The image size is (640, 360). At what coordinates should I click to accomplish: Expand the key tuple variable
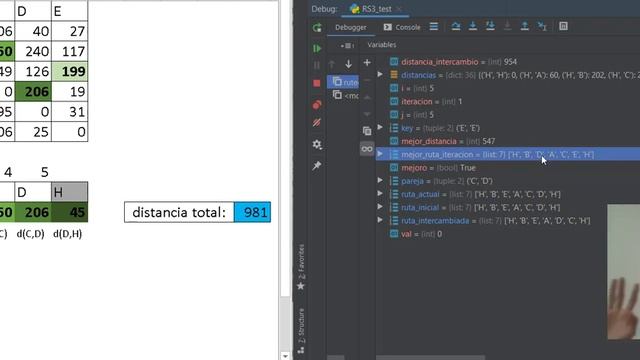point(380,128)
